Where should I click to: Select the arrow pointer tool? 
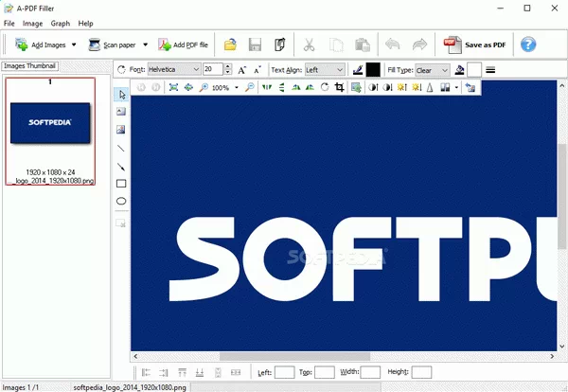coord(121,94)
